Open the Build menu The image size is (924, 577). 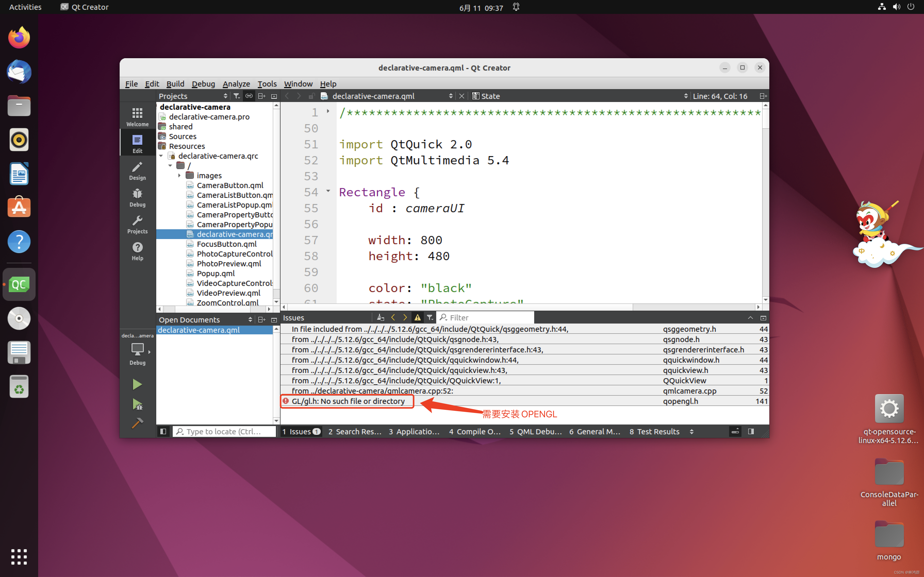(175, 84)
